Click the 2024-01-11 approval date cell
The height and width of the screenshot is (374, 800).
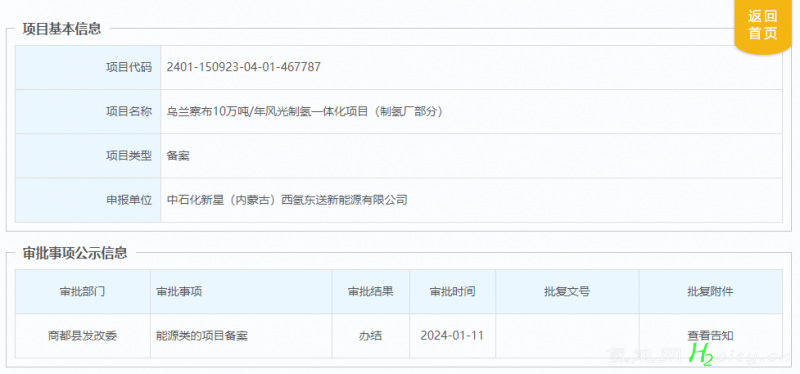click(453, 336)
